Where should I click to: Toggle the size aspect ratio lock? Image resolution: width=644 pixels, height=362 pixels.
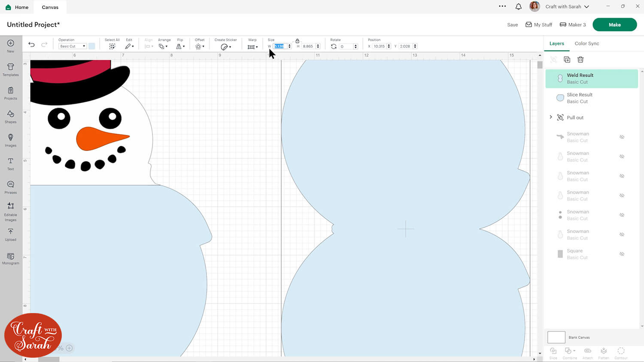click(x=297, y=41)
